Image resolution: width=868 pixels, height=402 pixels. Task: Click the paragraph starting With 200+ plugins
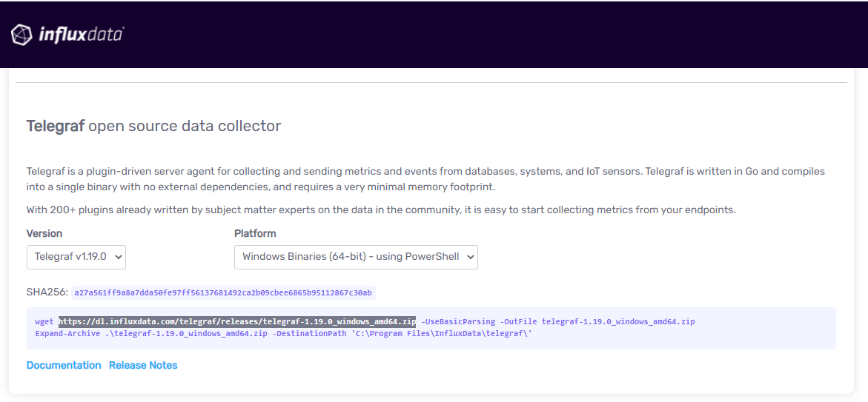tap(382, 210)
